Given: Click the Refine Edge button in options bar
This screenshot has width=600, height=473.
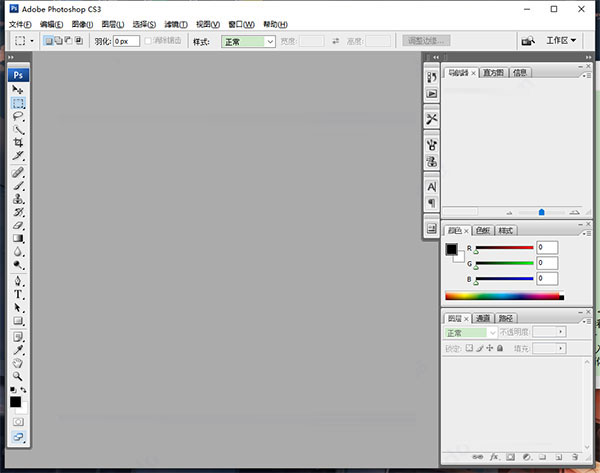Looking at the screenshot, I should coord(426,41).
